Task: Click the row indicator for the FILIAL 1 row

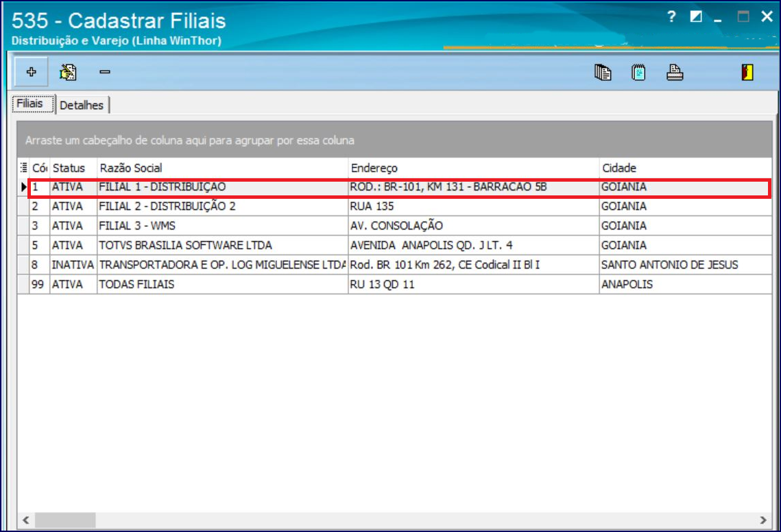Action: pos(23,187)
